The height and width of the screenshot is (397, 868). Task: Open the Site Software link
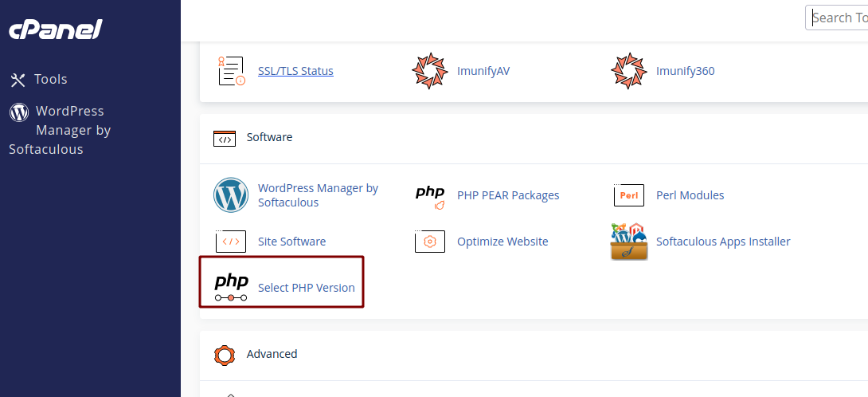point(291,242)
